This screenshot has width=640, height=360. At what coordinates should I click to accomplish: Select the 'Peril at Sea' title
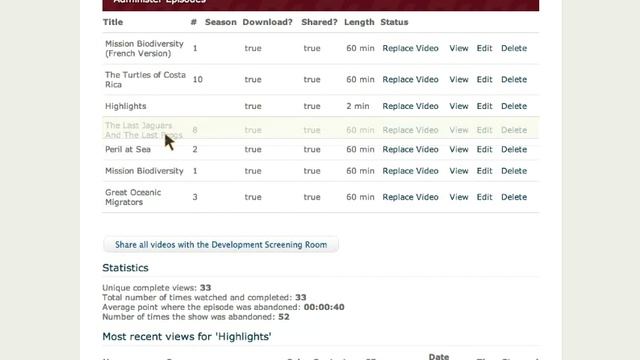128,149
